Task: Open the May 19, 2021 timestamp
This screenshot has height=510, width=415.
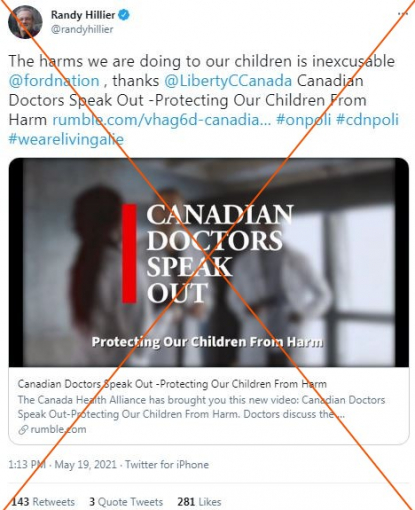Action: [x=86, y=464]
